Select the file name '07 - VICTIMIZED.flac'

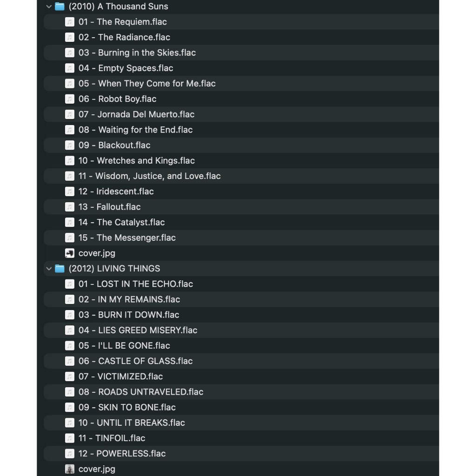120,377
